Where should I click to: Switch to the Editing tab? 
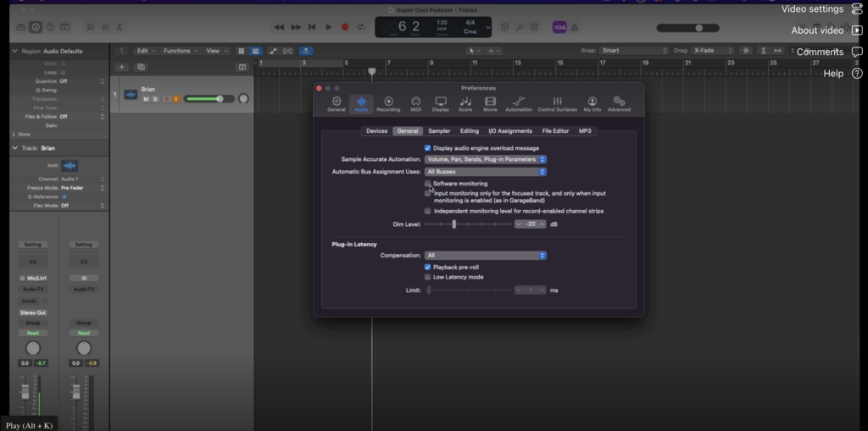pos(470,131)
